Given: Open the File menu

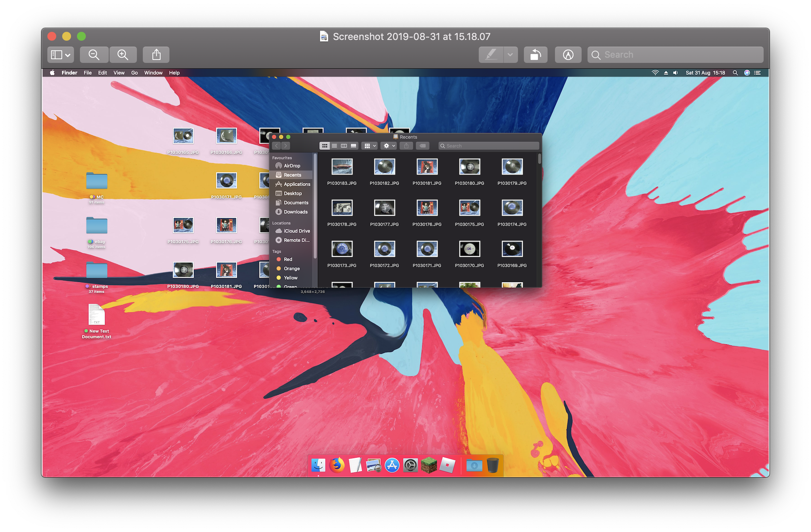Looking at the screenshot, I should point(88,73).
